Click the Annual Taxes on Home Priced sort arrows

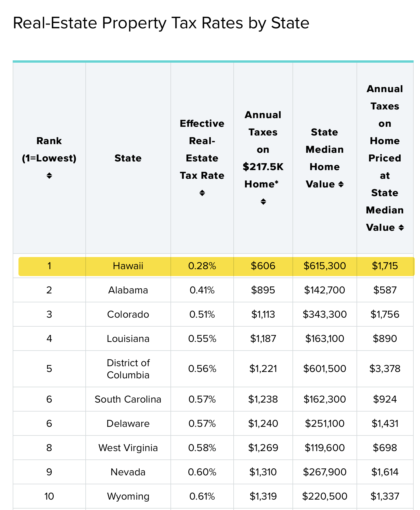coord(402,228)
